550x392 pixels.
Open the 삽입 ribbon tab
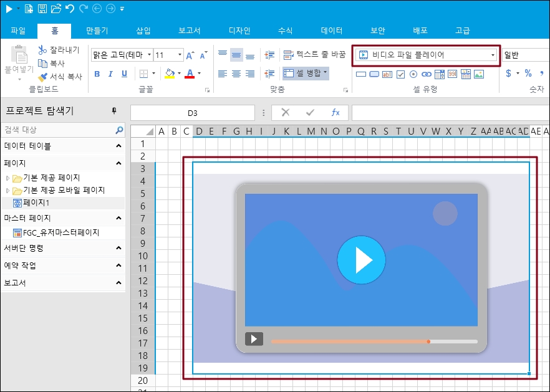(143, 31)
